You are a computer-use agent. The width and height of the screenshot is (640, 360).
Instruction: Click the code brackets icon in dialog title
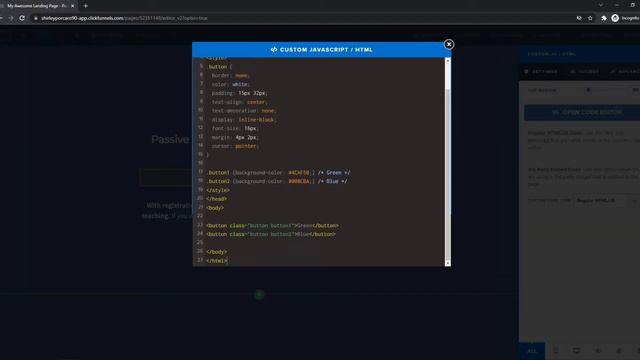tap(274, 49)
